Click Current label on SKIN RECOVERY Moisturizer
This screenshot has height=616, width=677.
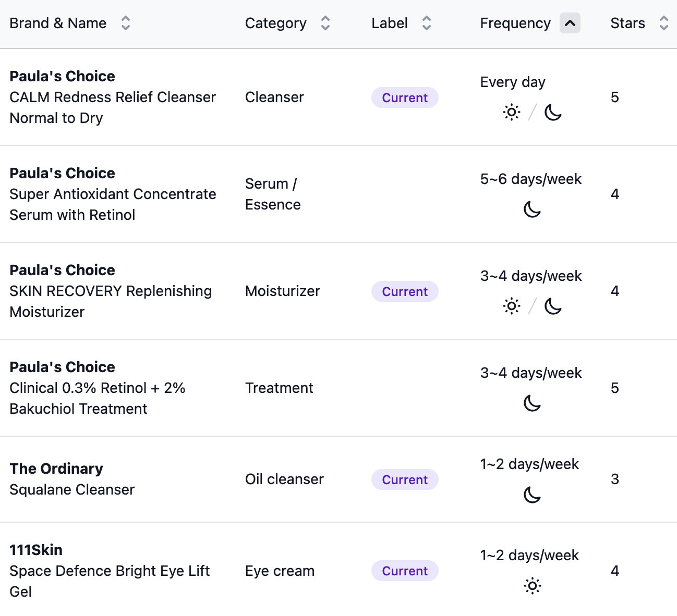pos(405,291)
